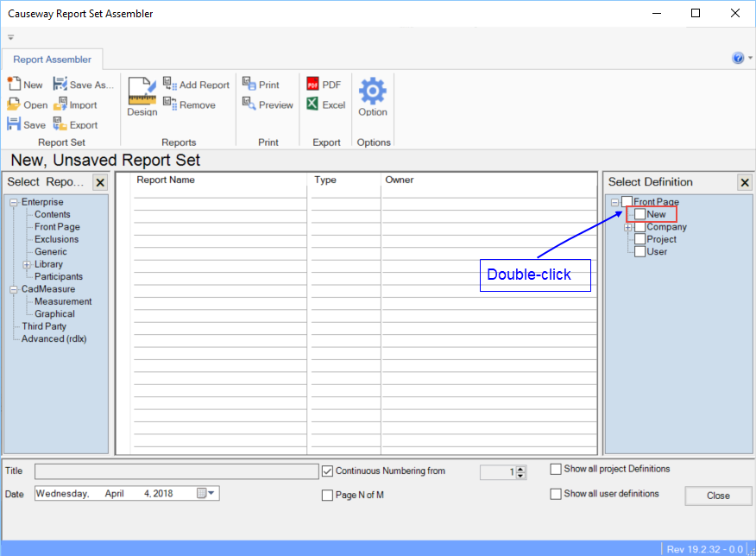This screenshot has width=756, height=556.
Task: Expand the Library tree node
Action: [27, 264]
